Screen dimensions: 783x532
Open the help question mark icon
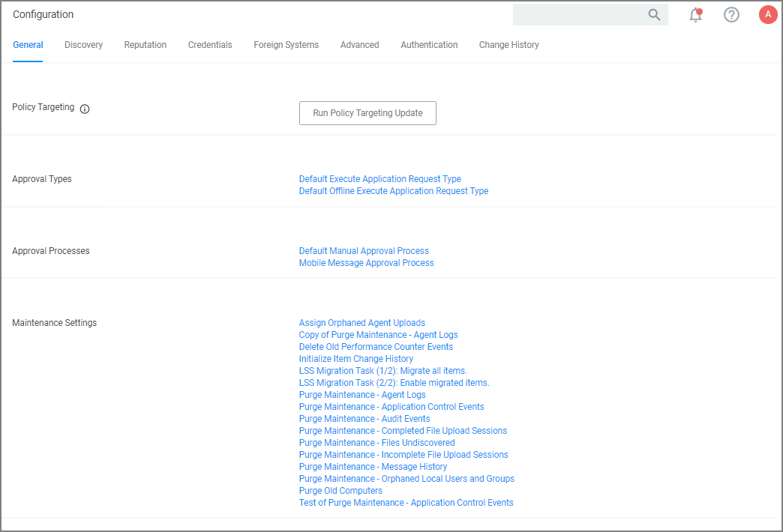tap(731, 15)
